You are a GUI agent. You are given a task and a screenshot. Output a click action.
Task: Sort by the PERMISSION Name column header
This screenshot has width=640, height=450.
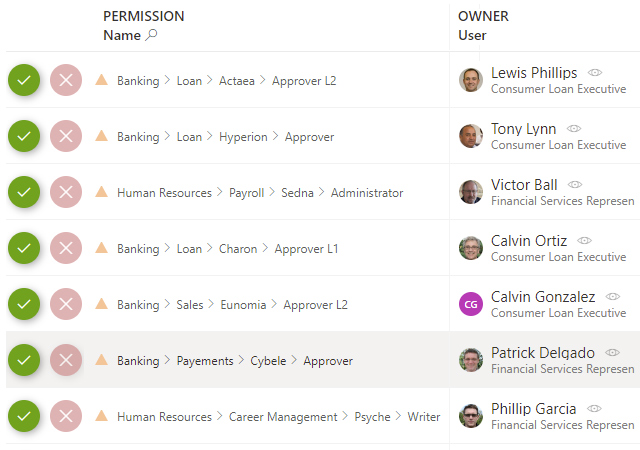pyautogui.click(x=122, y=35)
